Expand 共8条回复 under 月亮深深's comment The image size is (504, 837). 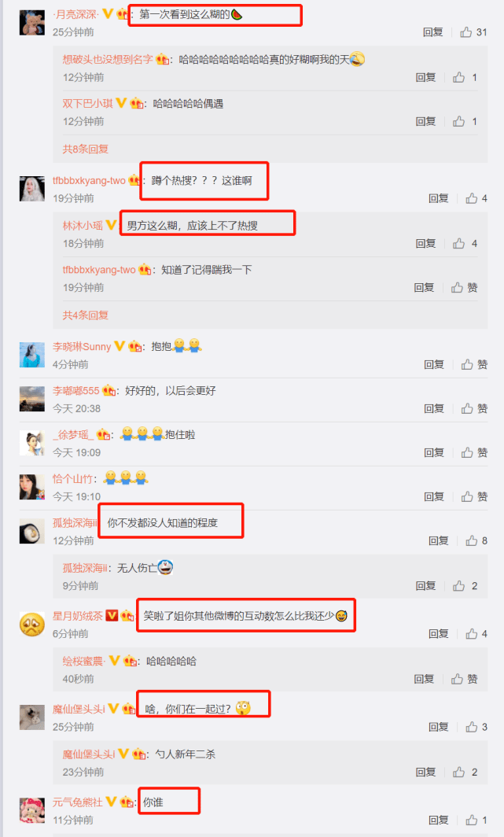[86, 149]
